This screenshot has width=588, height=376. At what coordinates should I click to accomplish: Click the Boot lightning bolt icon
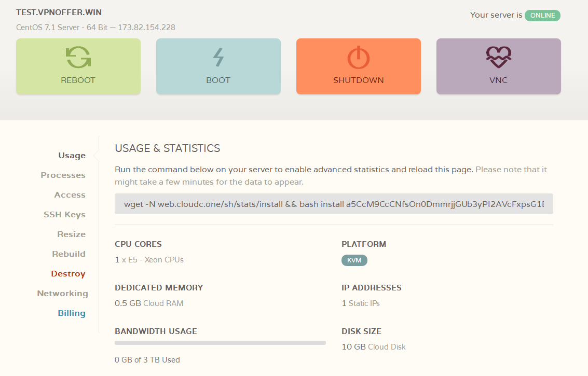pos(218,58)
